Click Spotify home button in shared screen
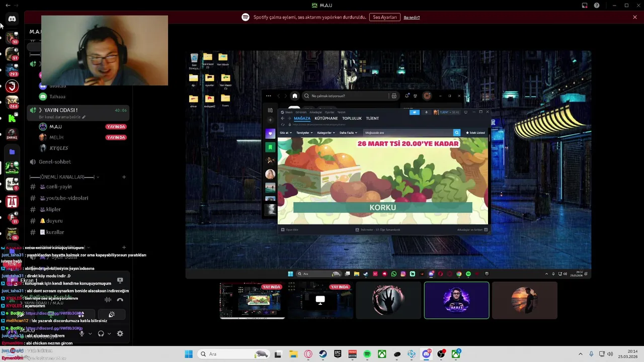This screenshot has width=644, height=362. pyautogui.click(x=295, y=96)
